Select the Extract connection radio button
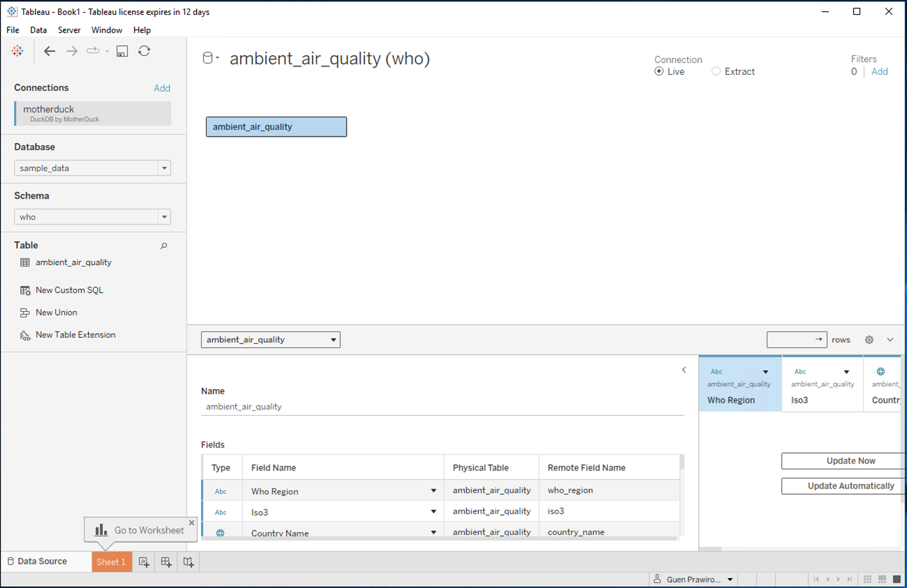This screenshot has height=588, width=907. (x=716, y=71)
